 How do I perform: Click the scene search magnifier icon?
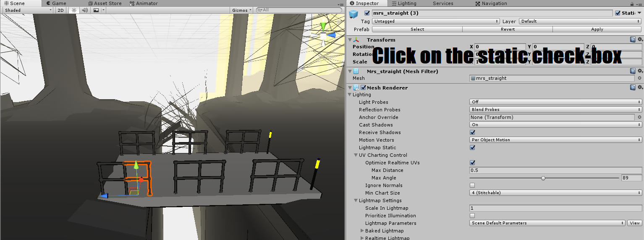(260, 10)
